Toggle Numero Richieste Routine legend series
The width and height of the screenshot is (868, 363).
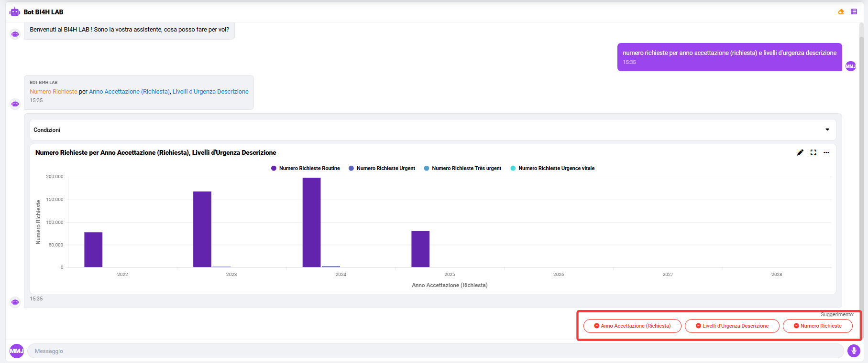[x=306, y=168]
